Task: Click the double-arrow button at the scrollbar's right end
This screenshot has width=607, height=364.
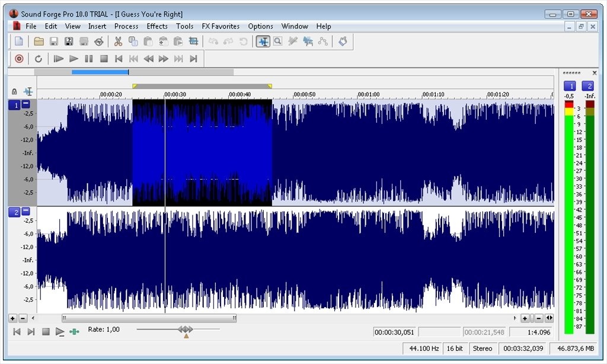Action: pyautogui.click(x=550, y=318)
